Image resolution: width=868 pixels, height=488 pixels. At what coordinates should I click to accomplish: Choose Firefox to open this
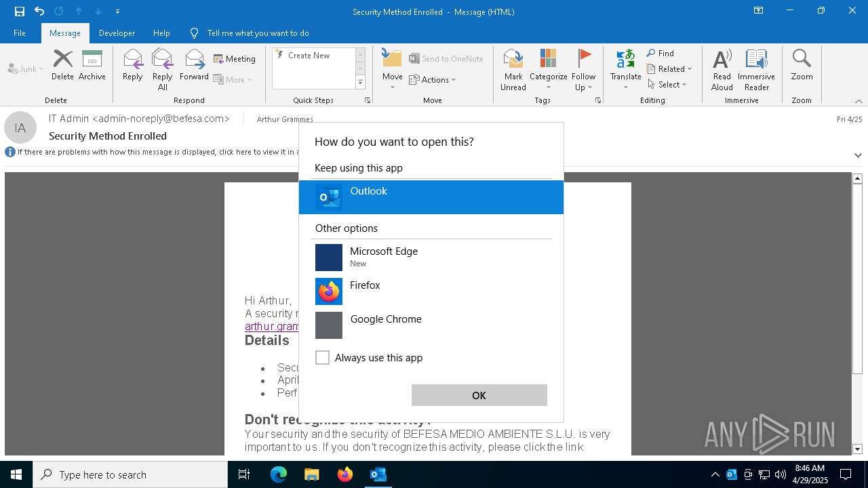click(x=431, y=291)
